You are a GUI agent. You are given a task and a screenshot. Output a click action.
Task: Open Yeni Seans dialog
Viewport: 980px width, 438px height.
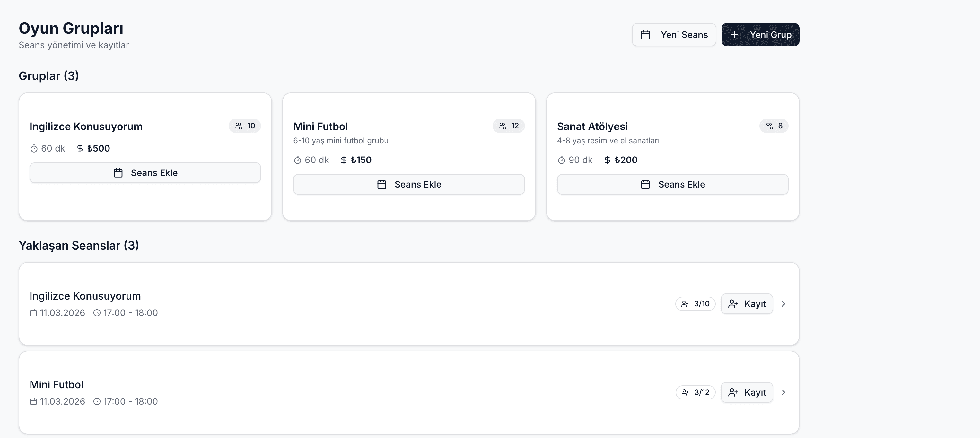click(x=674, y=35)
